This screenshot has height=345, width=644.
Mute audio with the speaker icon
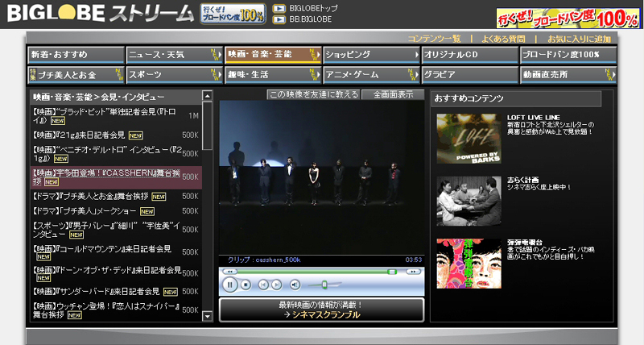click(x=295, y=285)
